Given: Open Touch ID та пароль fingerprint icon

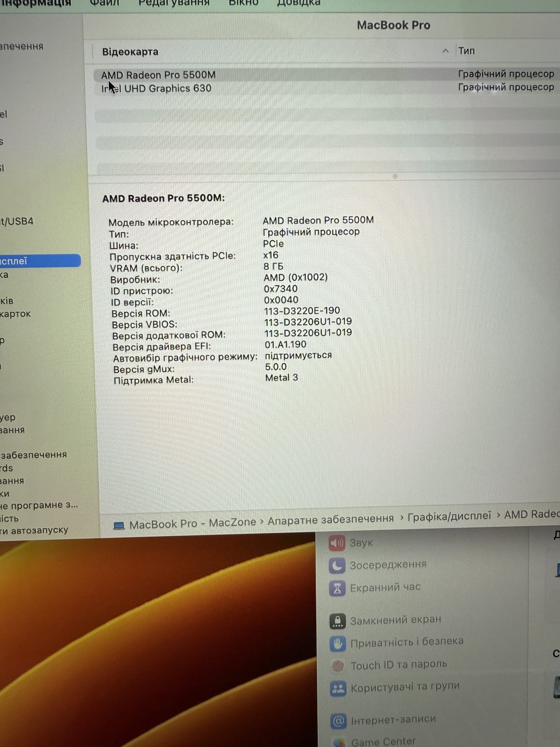Looking at the screenshot, I should pyautogui.click(x=338, y=666).
